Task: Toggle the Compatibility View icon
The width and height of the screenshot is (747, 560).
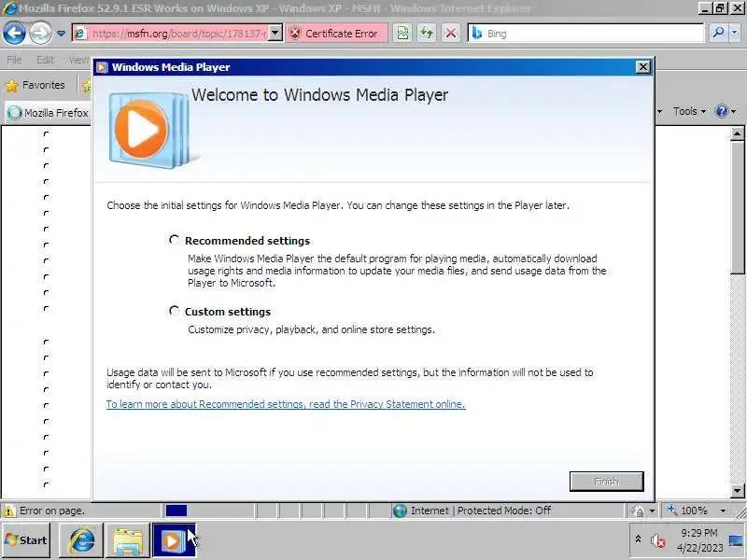Action: (403, 34)
